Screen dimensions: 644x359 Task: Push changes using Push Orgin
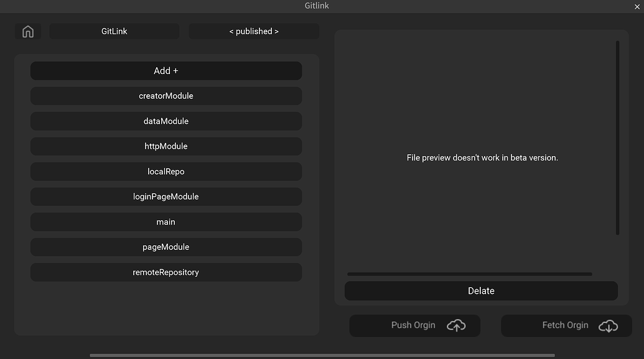click(x=414, y=325)
